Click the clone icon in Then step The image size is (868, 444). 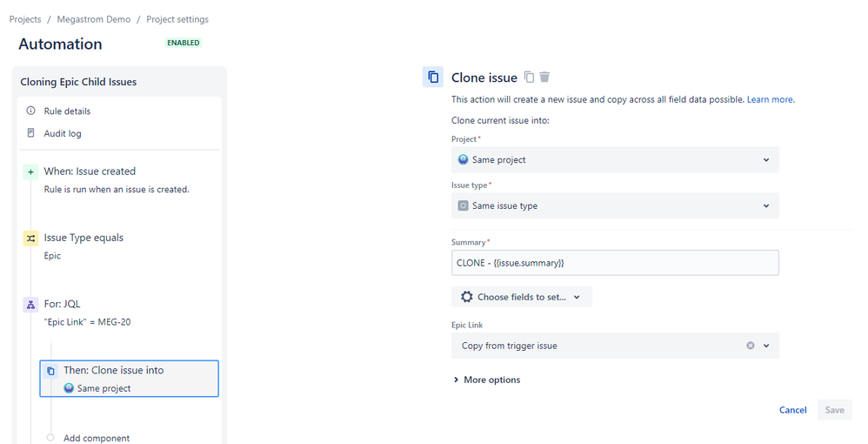(50, 371)
